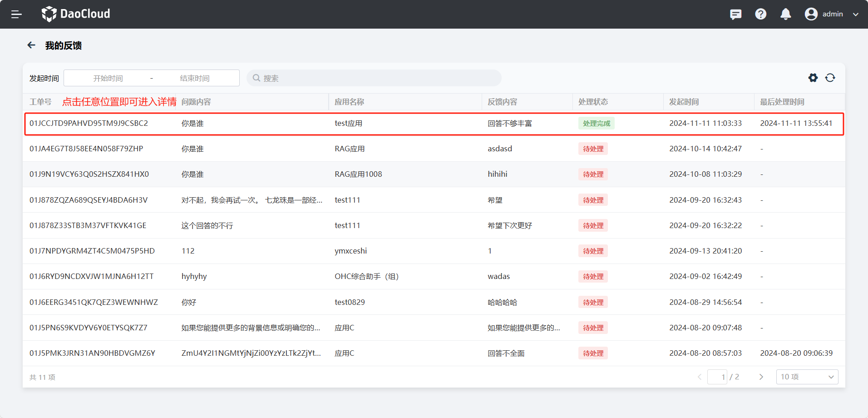Click the 处理完成 status tag
Image resolution: width=868 pixels, height=418 pixels.
[596, 124]
